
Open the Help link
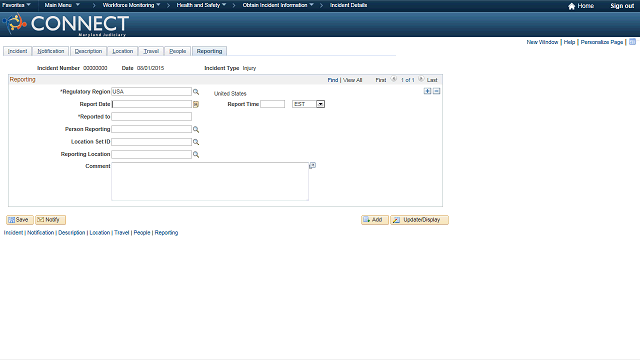(x=569, y=42)
